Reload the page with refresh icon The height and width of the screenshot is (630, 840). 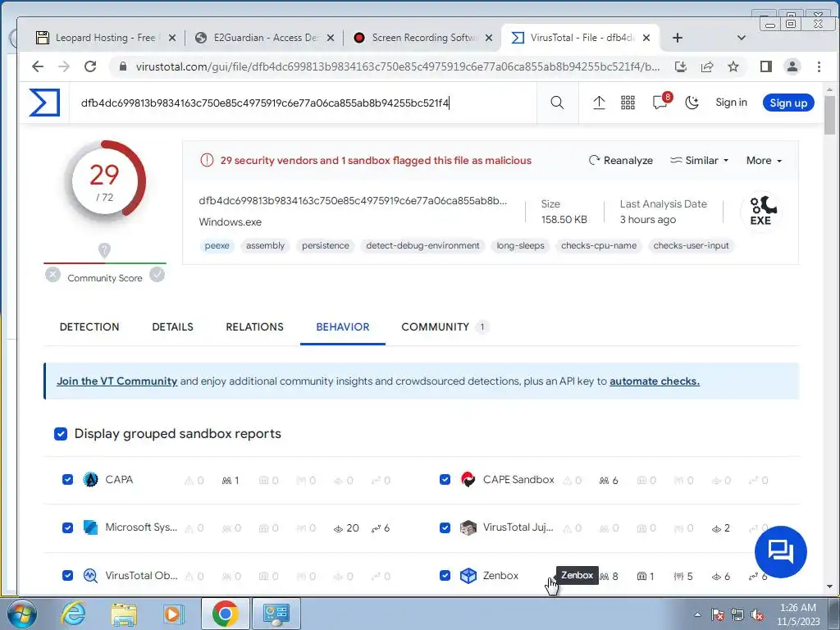90,66
